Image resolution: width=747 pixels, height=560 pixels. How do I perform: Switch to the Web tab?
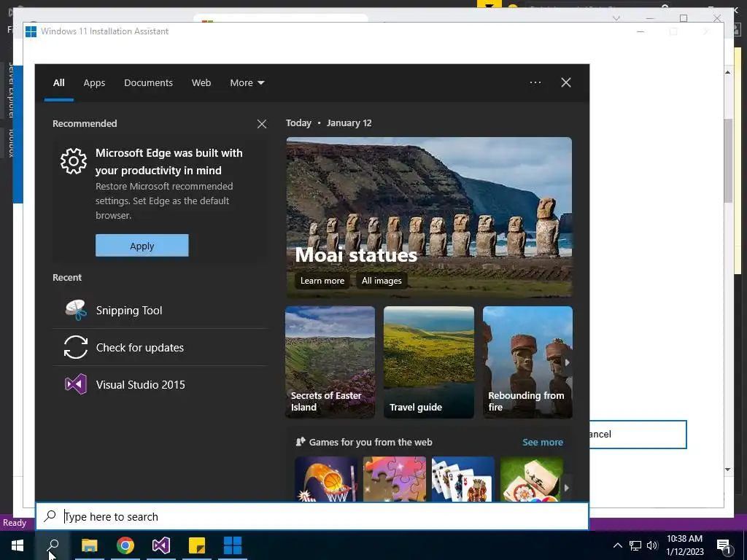(201, 83)
